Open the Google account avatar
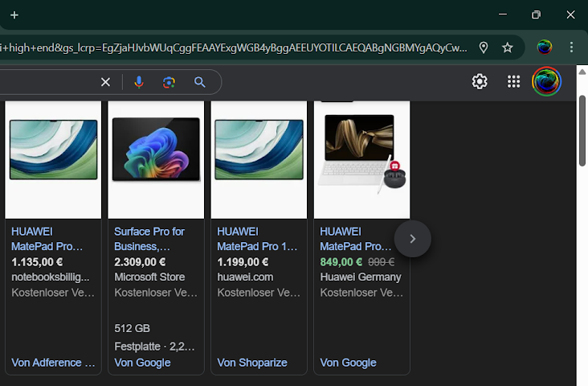588x386 pixels. point(546,81)
